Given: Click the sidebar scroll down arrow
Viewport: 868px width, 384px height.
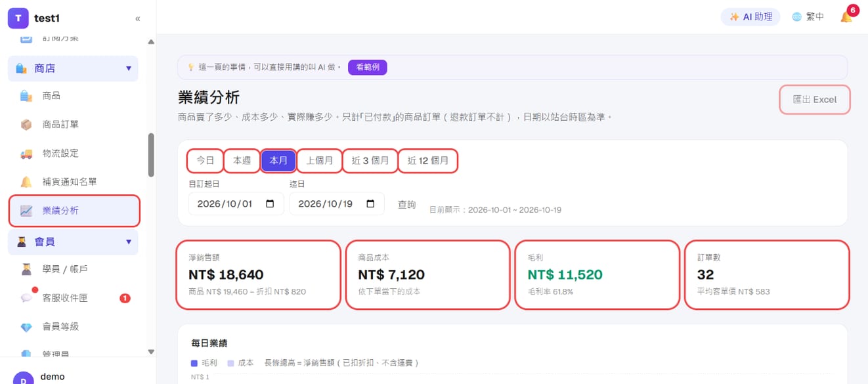Looking at the screenshot, I should click(151, 352).
